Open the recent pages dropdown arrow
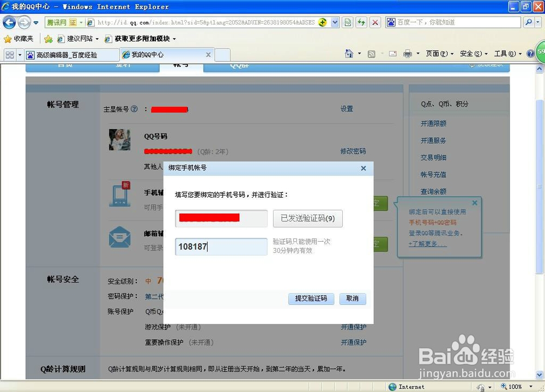The height and width of the screenshot is (392, 545). point(36,23)
